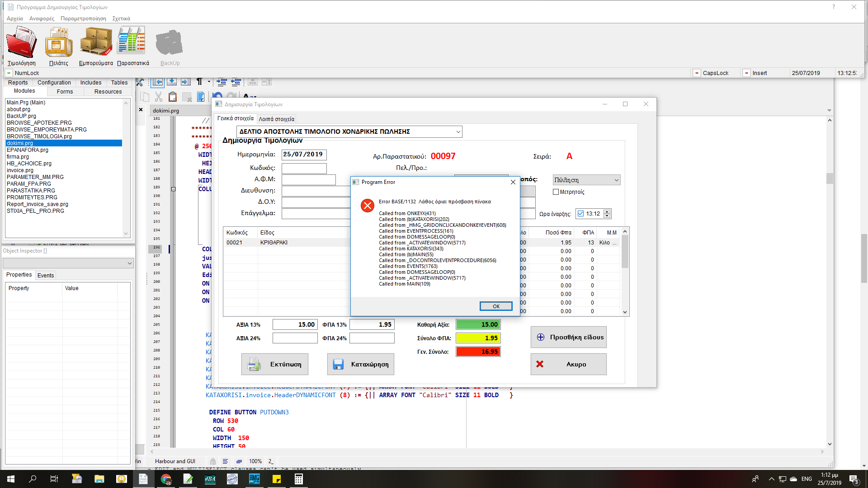868x488 pixels.
Task: Click the Εκτύπωση print button
Action: pyautogui.click(x=274, y=364)
